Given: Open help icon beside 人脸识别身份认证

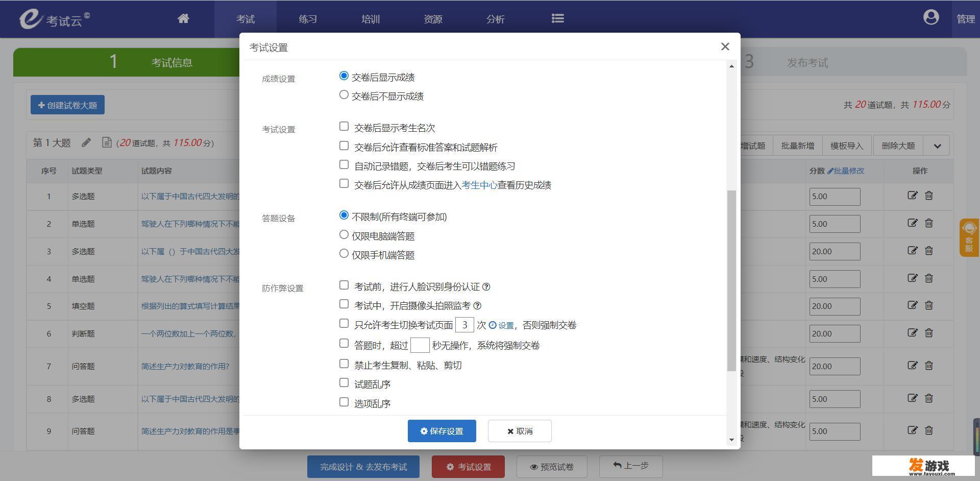Looking at the screenshot, I should click(x=486, y=287).
